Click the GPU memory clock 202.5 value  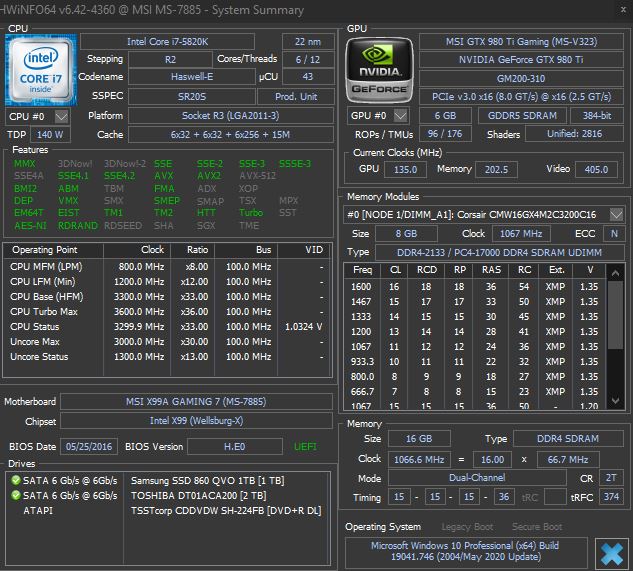pyautogui.click(x=496, y=169)
